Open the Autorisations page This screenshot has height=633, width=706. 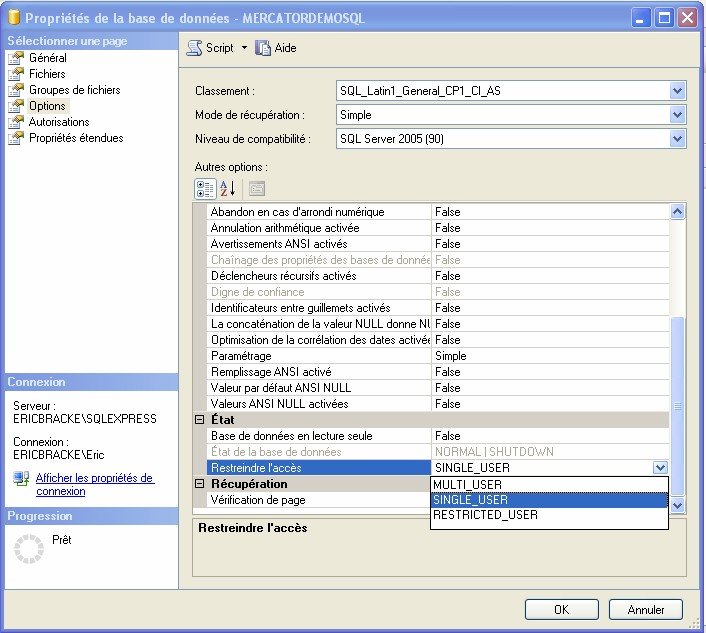click(x=59, y=122)
